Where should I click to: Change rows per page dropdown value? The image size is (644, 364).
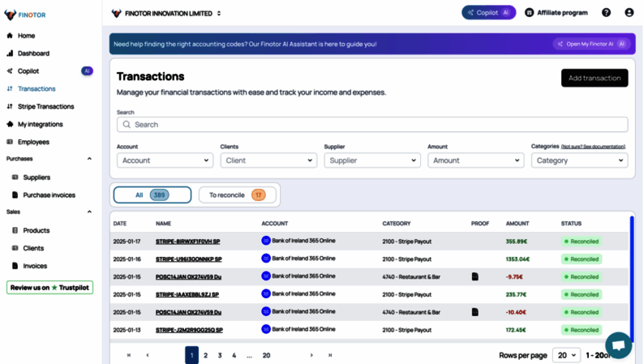pos(565,355)
